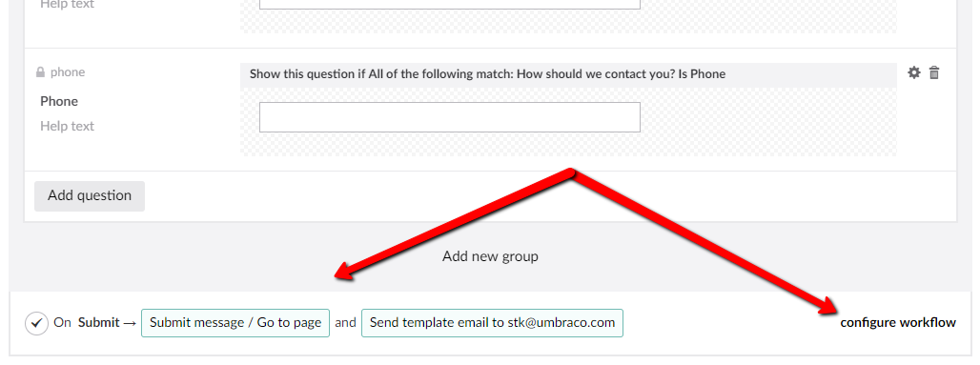Click the arrow symbol after Submit
The height and width of the screenshot is (365, 980).
tap(130, 323)
